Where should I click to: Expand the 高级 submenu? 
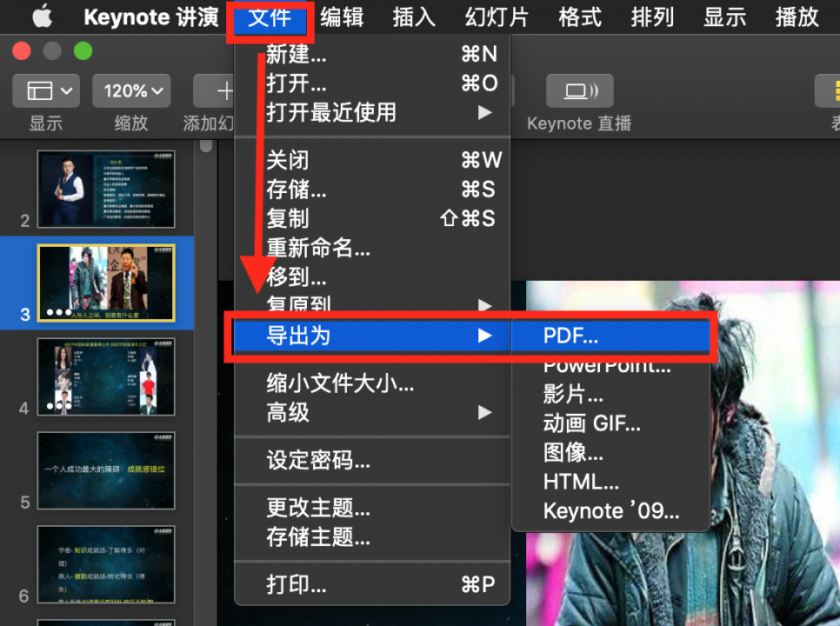[x=372, y=412]
